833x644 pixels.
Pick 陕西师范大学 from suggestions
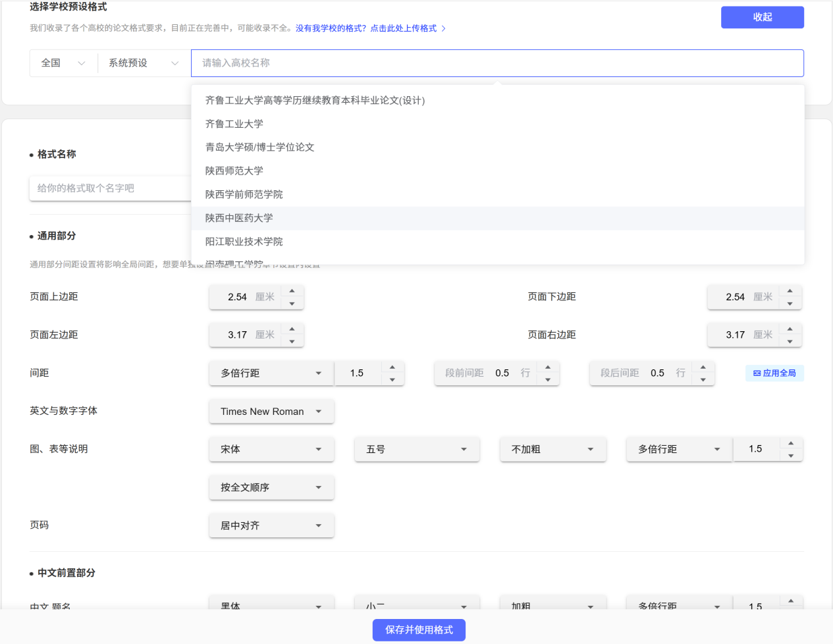497,171
